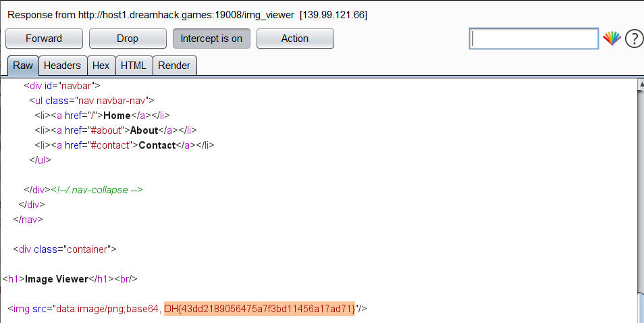This screenshot has height=323, width=644.
Task: Click the div class="container" line
Action: coord(65,249)
